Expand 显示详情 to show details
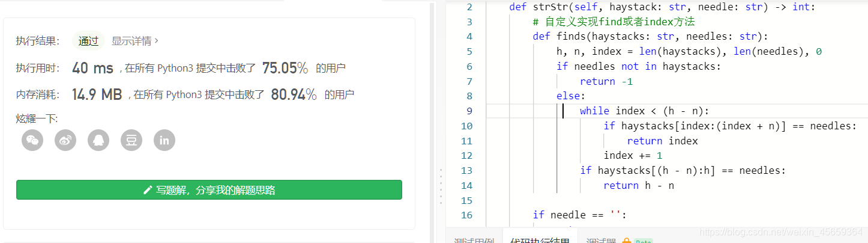This screenshot has width=868, height=243. click(135, 41)
